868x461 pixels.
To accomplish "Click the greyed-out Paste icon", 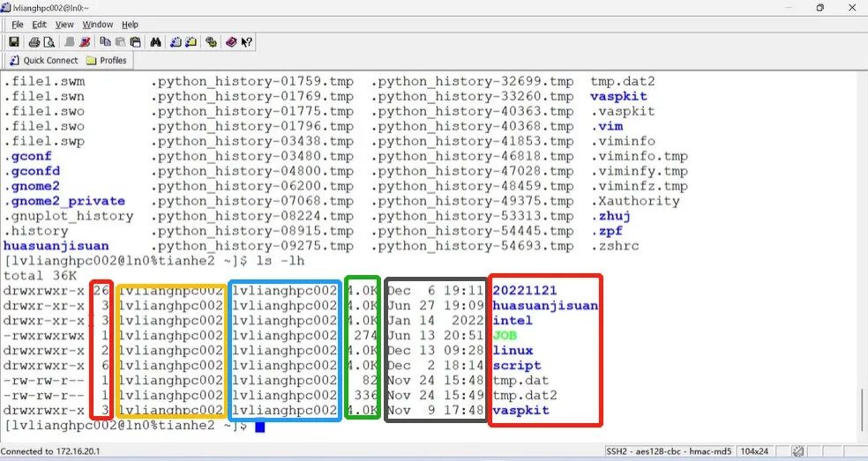I will (x=120, y=42).
